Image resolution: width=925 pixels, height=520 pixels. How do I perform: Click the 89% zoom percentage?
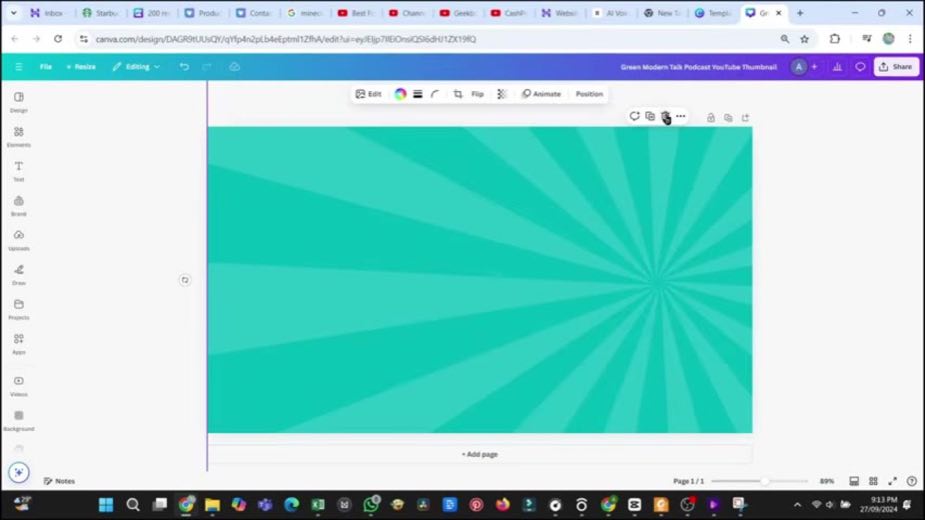pyautogui.click(x=827, y=481)
